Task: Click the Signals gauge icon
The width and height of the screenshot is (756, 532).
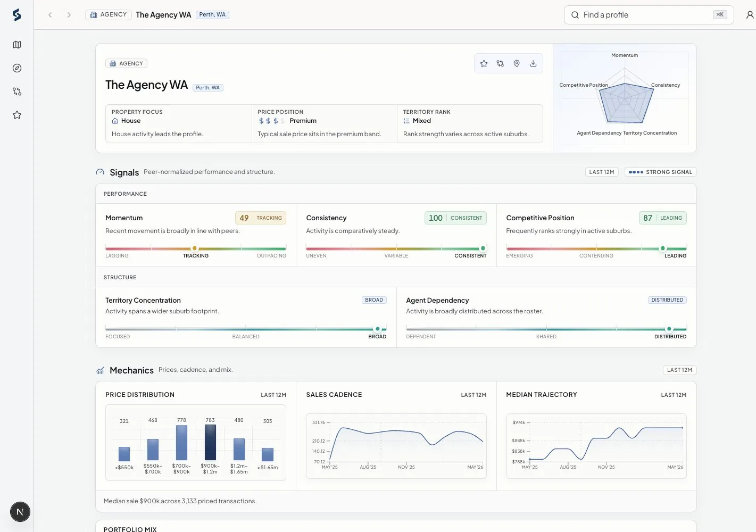Action: (100, 172)
